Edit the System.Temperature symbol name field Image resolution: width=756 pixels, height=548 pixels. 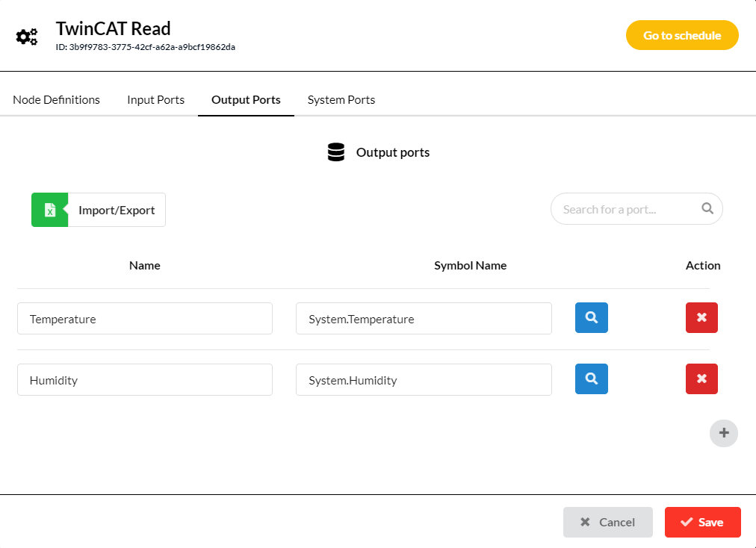pos(424,319)
